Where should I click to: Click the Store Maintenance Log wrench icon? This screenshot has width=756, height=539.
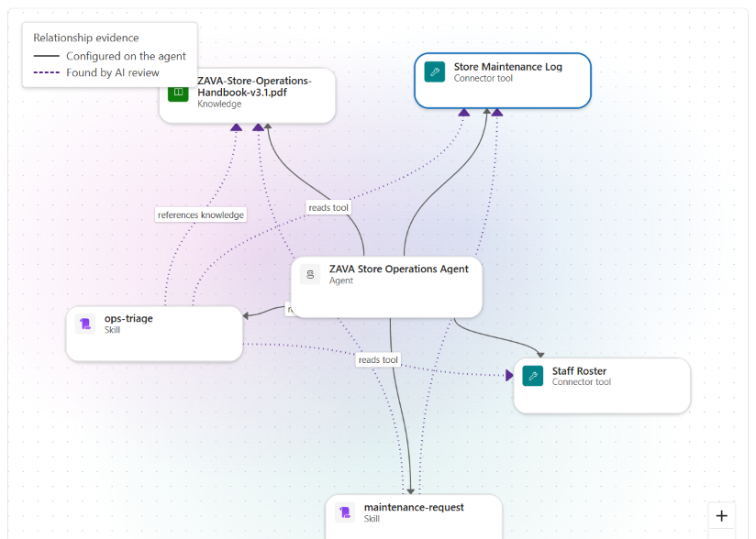434,72
